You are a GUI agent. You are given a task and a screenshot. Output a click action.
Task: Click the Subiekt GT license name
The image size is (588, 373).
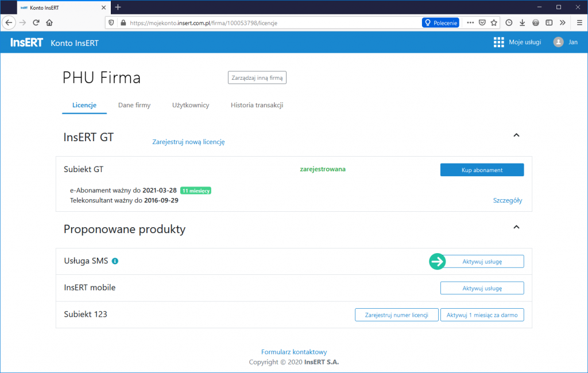coord(83,169)
